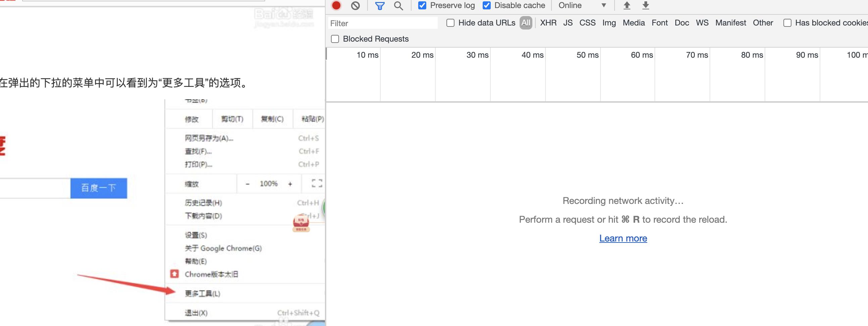Enable the Blocked Requests checkbox
The width and height of the screenshot is (868, 326).
pos(335,39)
